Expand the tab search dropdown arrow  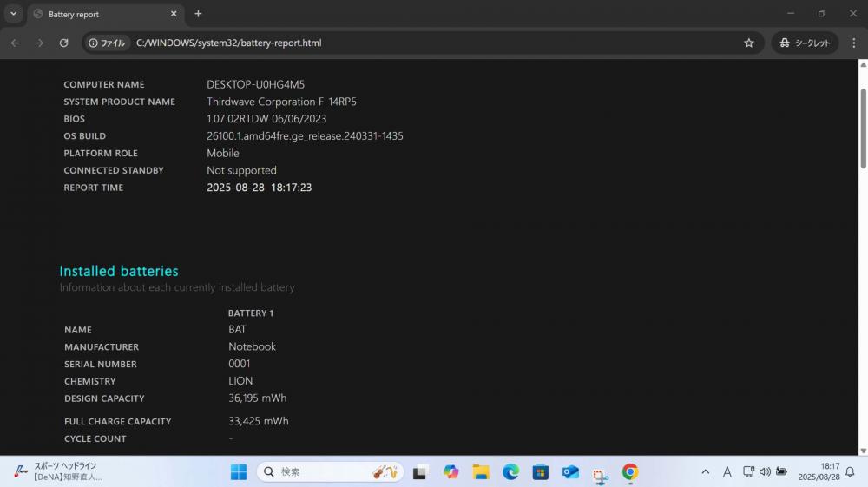pos(13,14)
